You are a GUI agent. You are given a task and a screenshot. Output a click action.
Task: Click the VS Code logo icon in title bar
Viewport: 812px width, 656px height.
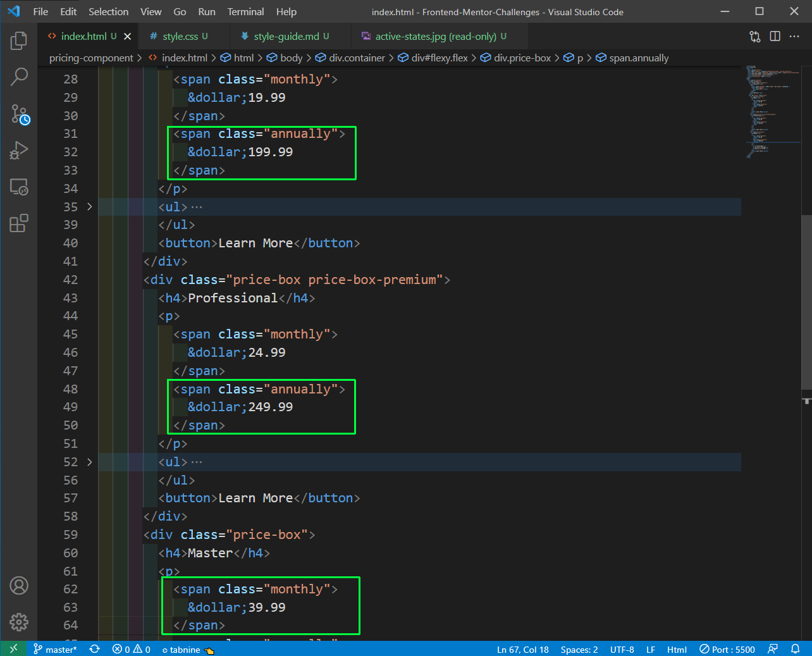tap(14, 11)
